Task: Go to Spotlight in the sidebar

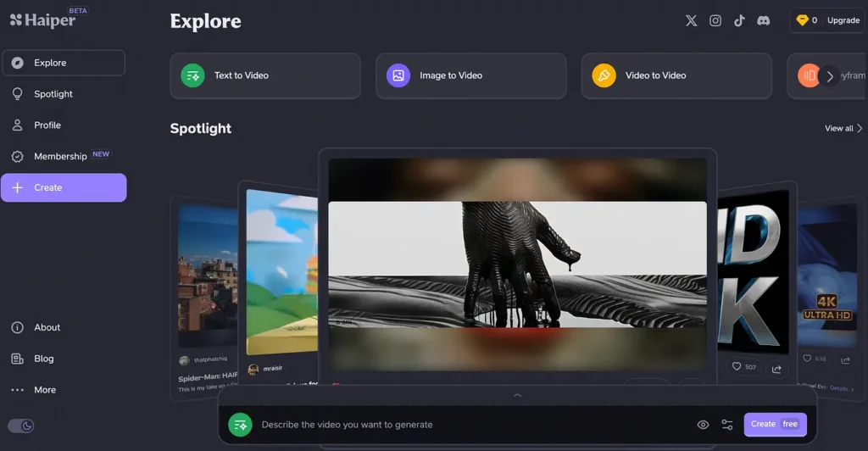Action: (x=64, y=94)
